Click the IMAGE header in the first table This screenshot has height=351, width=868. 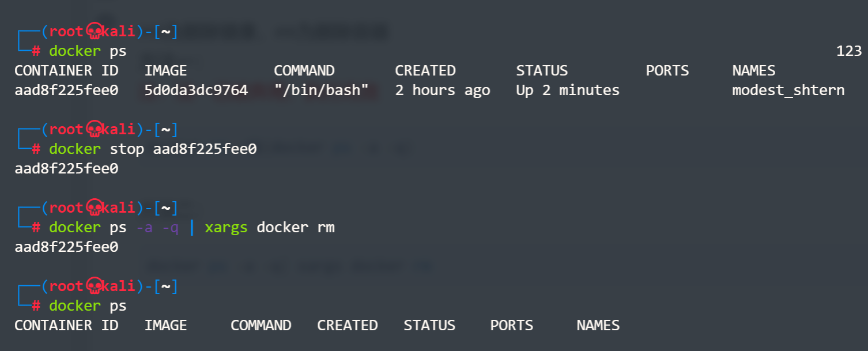click(166, 71)
